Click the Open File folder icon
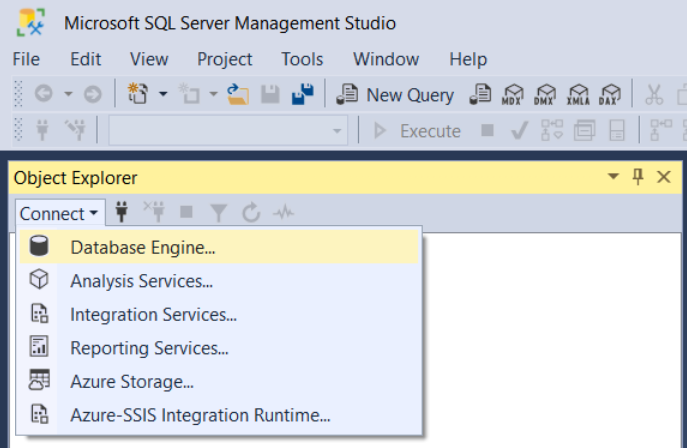This screenshot has height=448, width=687. pos(238,95)
